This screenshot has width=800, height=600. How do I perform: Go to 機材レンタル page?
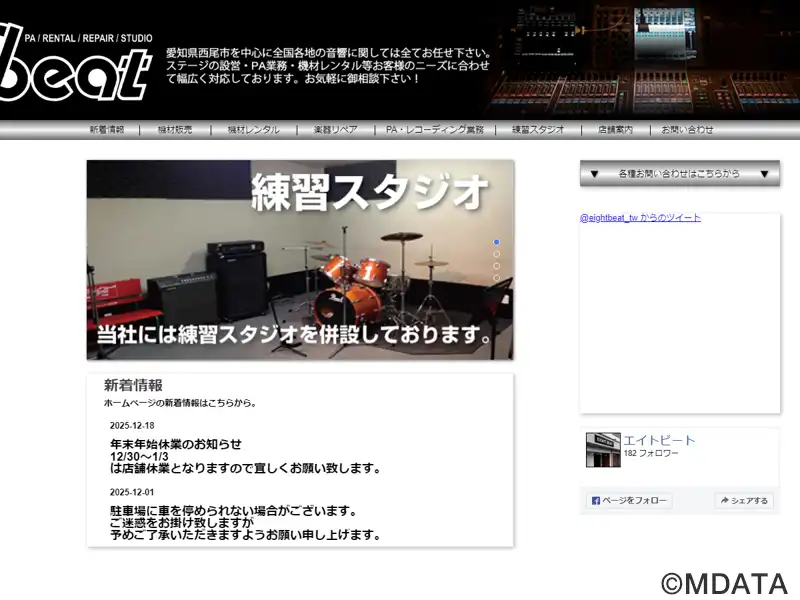click(254, 130)
